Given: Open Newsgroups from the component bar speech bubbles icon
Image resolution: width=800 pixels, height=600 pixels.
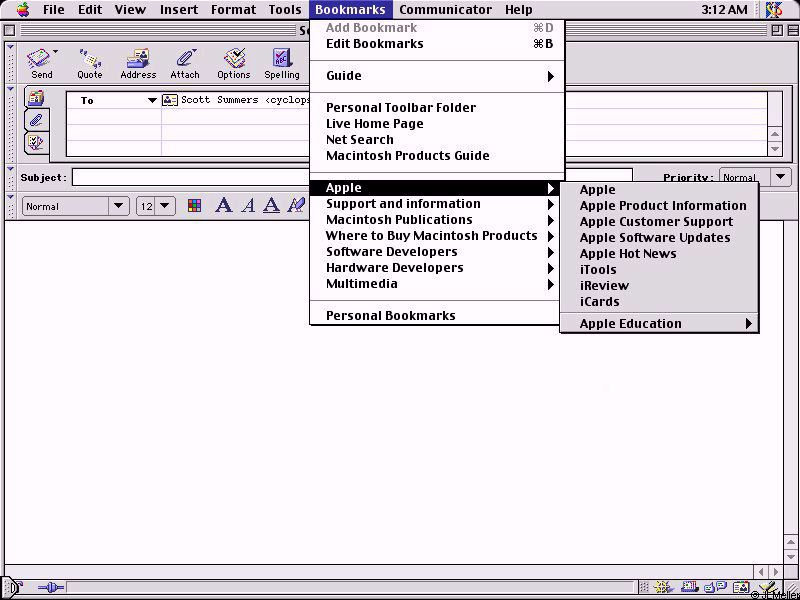Looking at the screenshot, I should click(x=715, y=588).
